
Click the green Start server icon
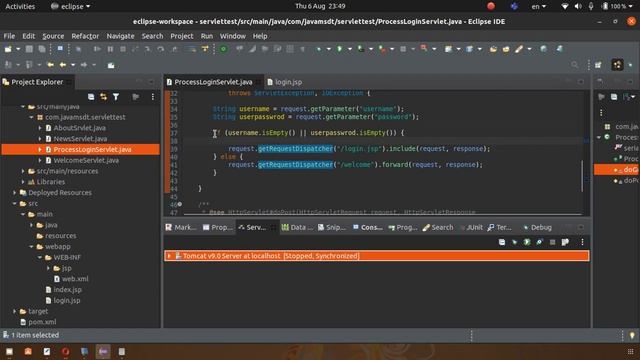pyautogui.click(x=527, y=242)
